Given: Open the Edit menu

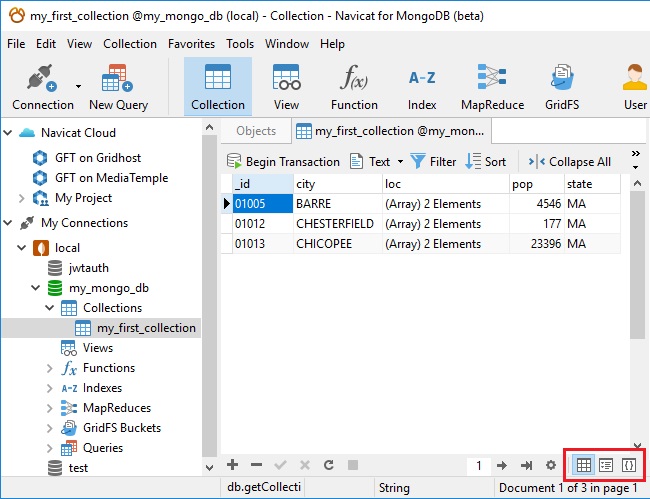Looking at the screenshot, I should (46, 44).
